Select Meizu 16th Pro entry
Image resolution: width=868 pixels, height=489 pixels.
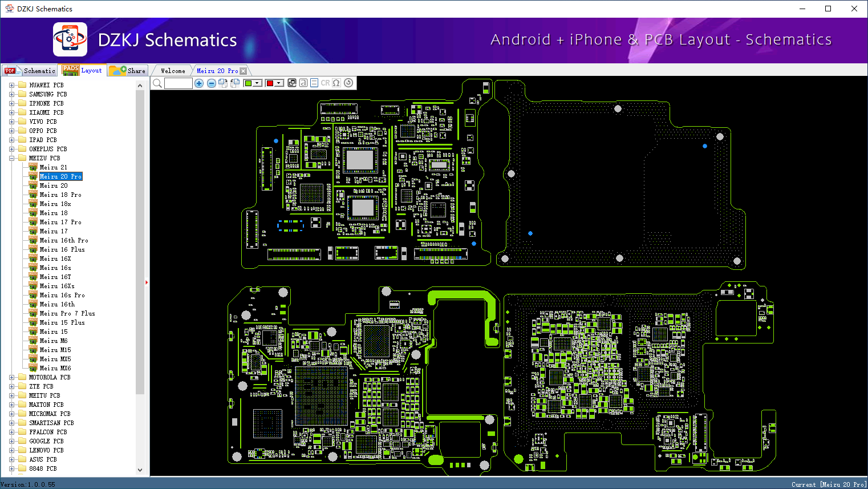(64, 240)
